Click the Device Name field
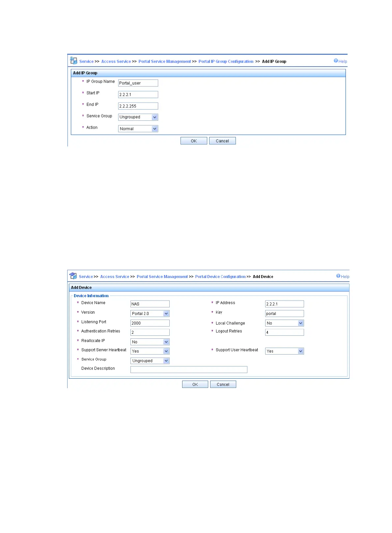Image resolution: width=392 pixels, height=533 pixels. (x=150, y=304)
